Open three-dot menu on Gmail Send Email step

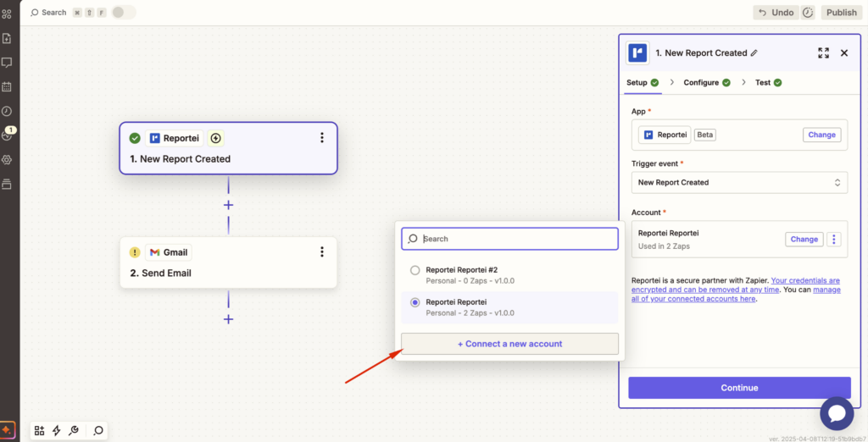click(x=321, y=252)
